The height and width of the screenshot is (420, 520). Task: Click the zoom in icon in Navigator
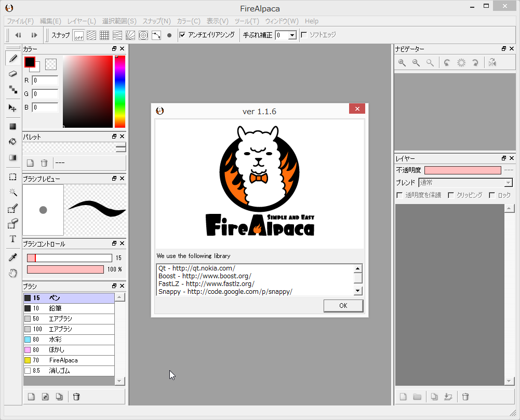[402, 62]
